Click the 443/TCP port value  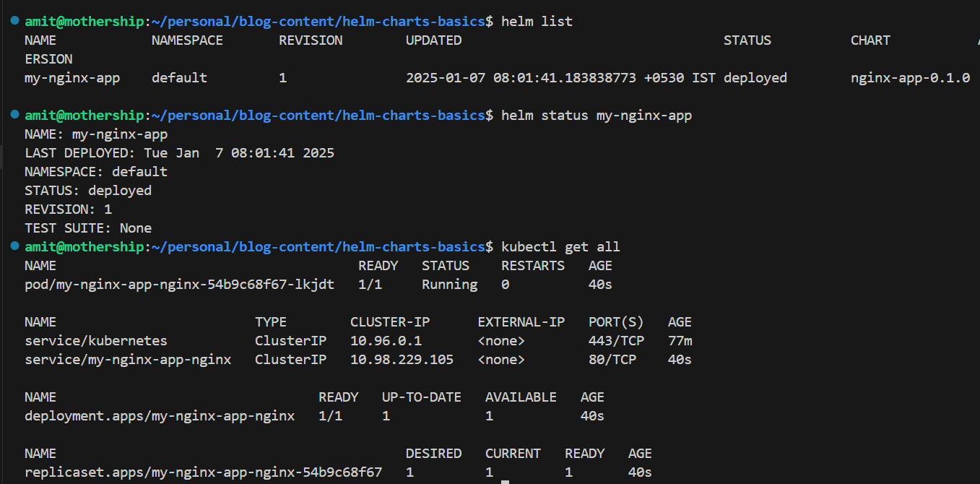(x=617, y=341)
